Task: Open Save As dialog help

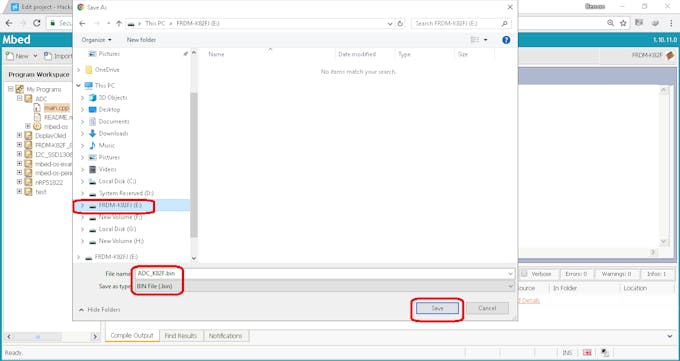Action: [x=506, y=40]
